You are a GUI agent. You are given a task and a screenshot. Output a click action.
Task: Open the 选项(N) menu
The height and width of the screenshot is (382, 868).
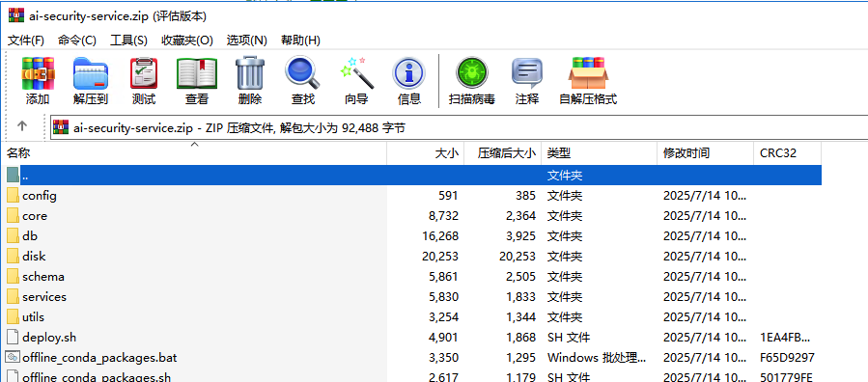point(247,41)
